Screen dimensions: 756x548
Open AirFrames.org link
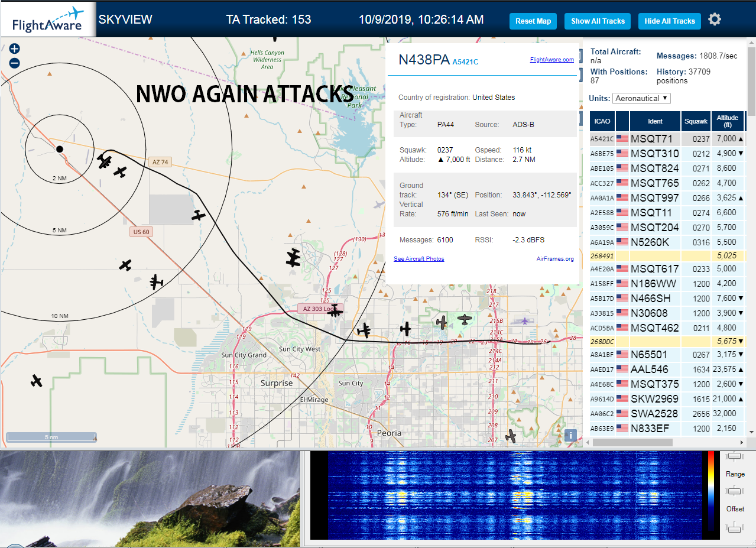tap(555, 259)
